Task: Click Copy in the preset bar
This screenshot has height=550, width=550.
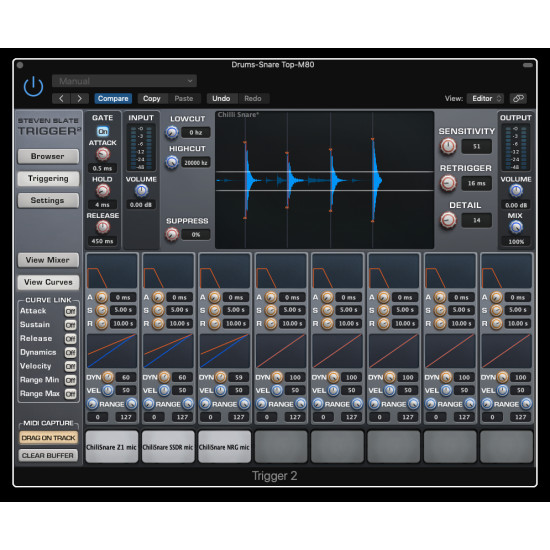Action: pyautogui.click(x=152, y=99)
